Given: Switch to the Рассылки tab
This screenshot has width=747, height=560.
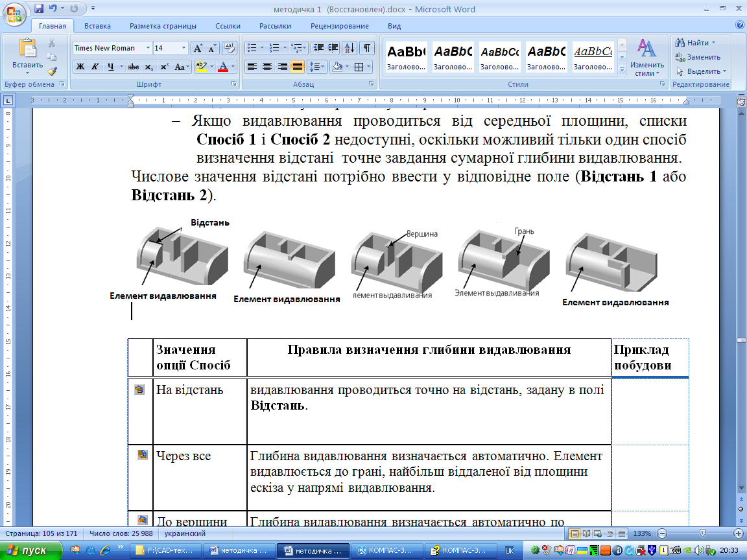Looking at the screenshot, I should (x=275, y=26).
